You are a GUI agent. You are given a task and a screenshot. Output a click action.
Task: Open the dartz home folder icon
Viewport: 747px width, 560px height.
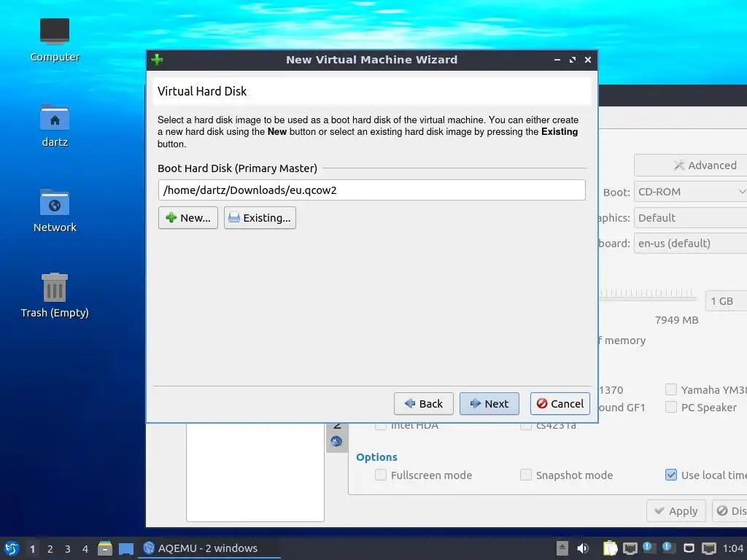(x=55, y=125)
